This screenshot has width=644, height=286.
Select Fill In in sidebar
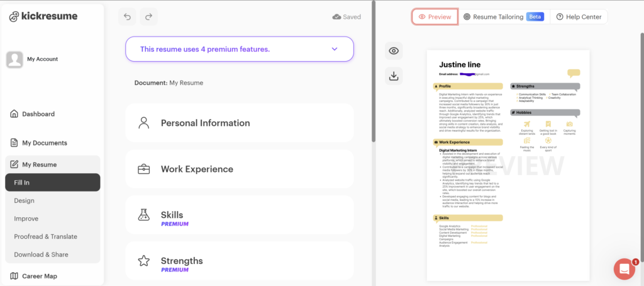(53, 182)
